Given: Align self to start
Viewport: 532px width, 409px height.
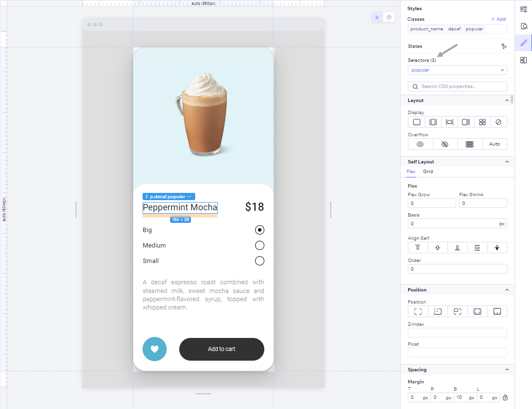Looking at the screenshot, I should click(x=417, y=248).
